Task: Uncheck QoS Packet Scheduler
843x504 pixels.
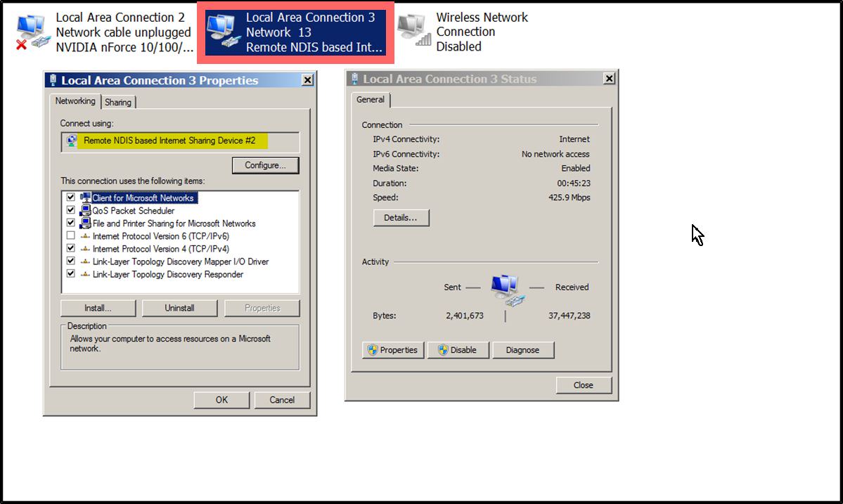Action: click(x=70, y=210)
